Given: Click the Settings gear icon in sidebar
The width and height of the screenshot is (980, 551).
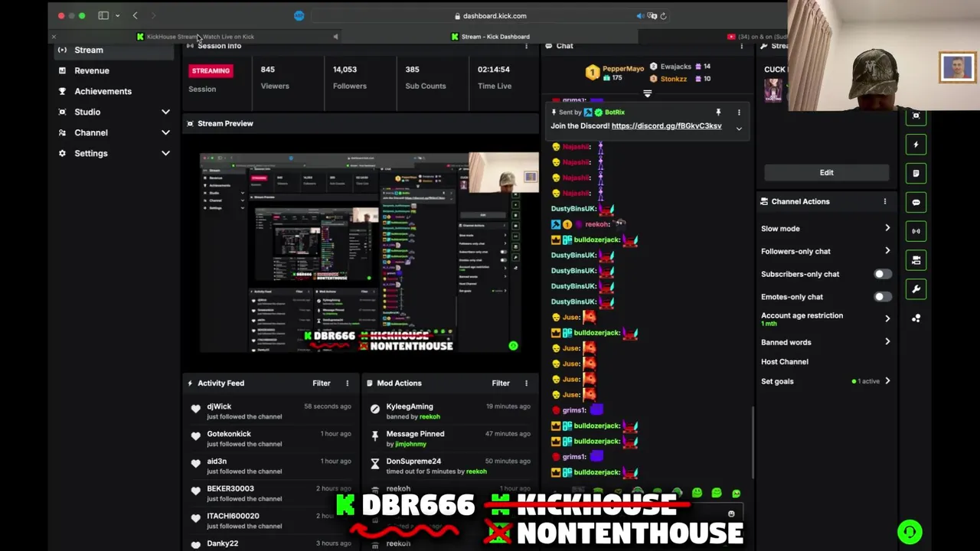Looking at the screenshot, I should (63, 153).
